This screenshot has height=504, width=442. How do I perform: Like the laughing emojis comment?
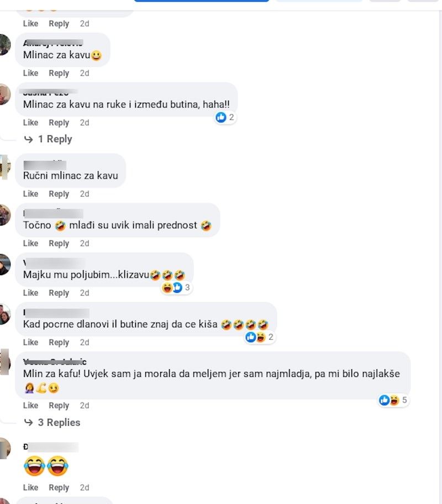pos(30,487)
